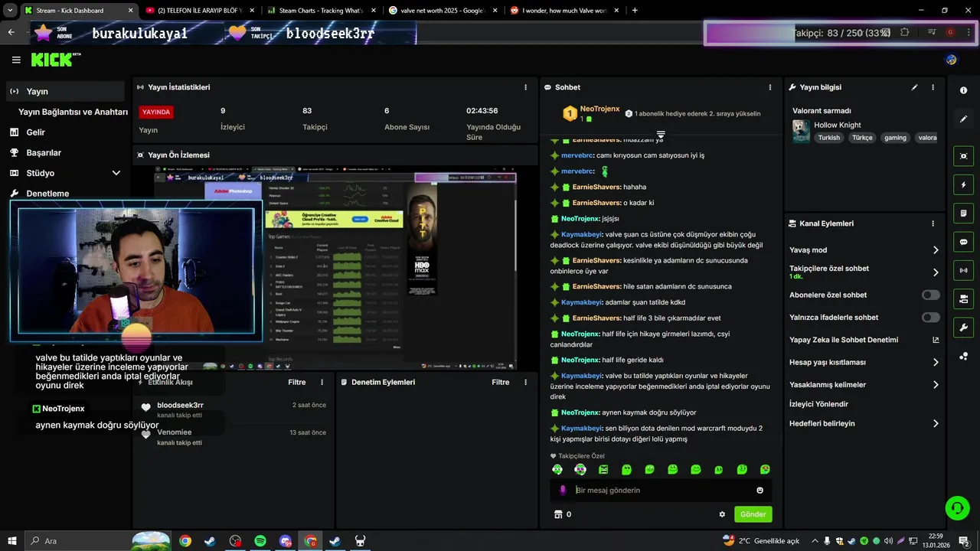
Task: Open the Filtre dropdown in Etkinlik Akışı
Action: tap(297, 382)
